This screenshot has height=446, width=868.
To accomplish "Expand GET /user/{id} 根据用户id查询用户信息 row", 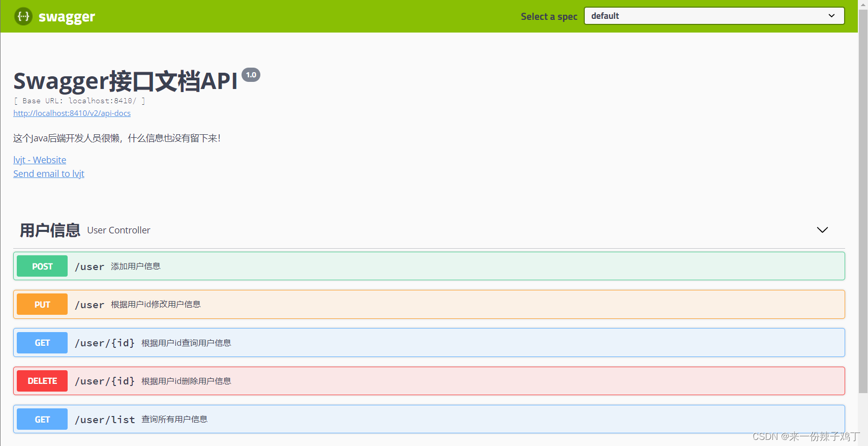I will click(x=429, y=343).
